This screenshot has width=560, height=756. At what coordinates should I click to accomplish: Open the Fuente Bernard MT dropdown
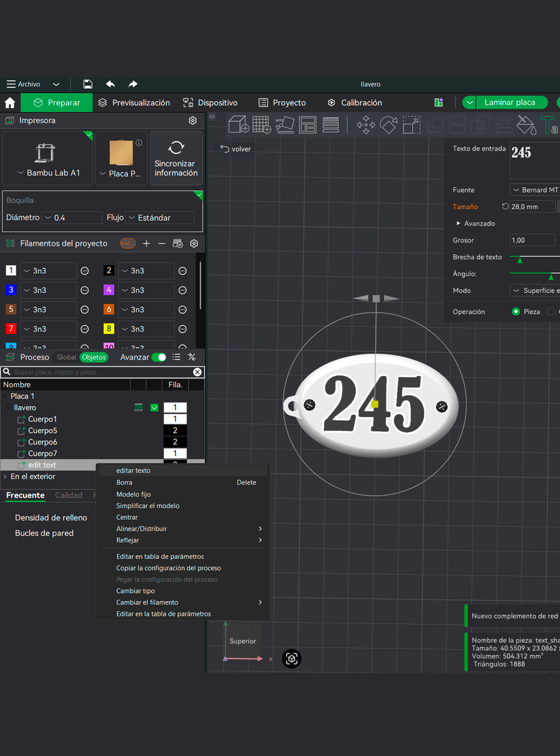coord(535,190)
